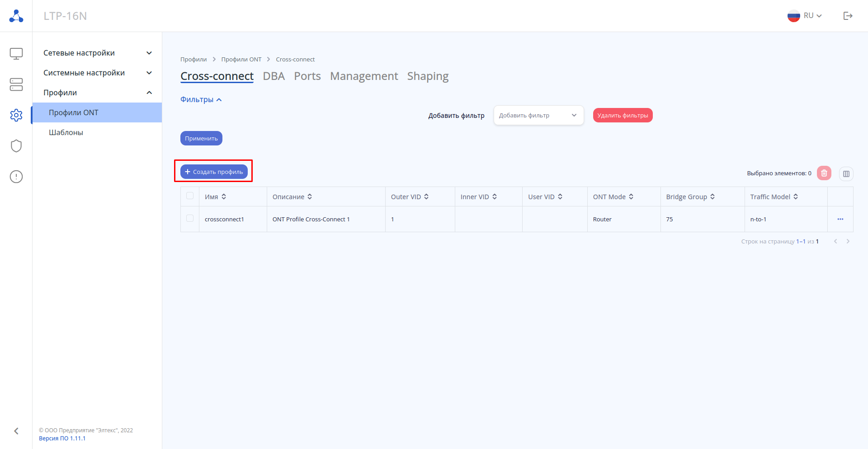This screenshot has width=868, height=449.
Task: Select Шаблоны in sidebar
Action: [x=97, y=132]
